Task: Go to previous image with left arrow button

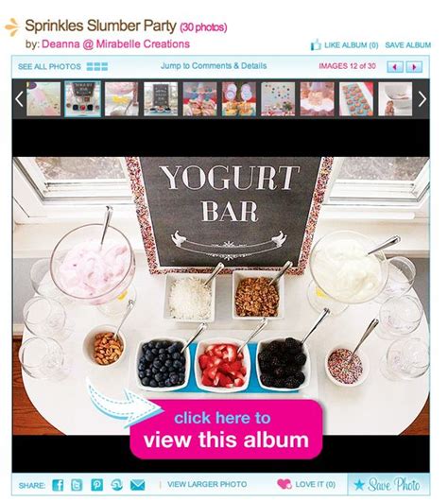Action: tap(395, 67)
